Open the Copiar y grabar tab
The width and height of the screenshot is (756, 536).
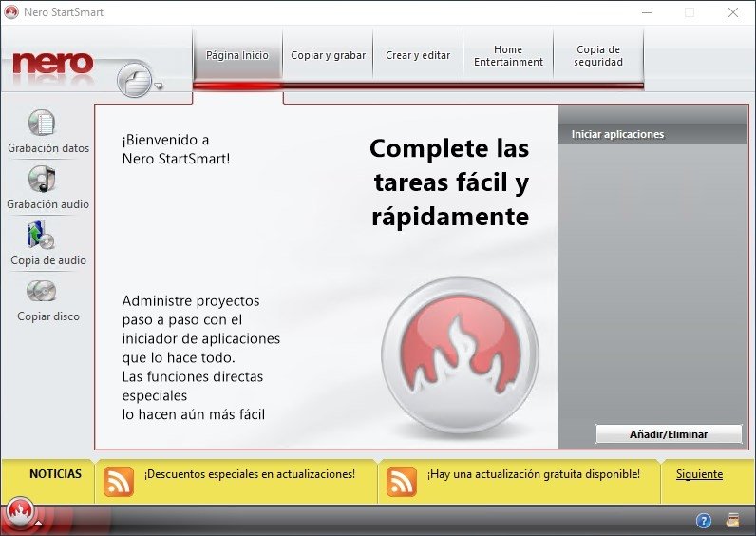click(328, 55)
